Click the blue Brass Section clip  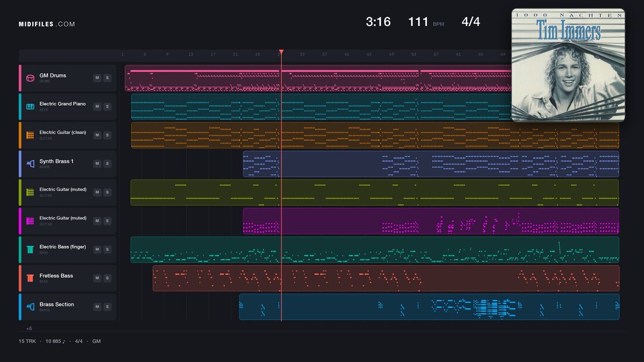(x=429, y=306)
